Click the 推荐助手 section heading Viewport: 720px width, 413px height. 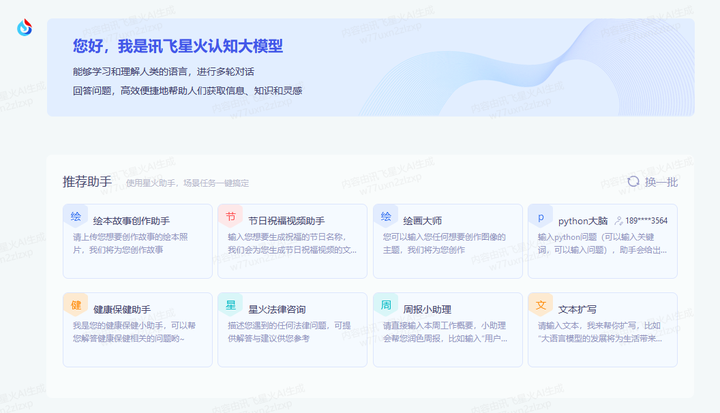(x=87, y=182)
